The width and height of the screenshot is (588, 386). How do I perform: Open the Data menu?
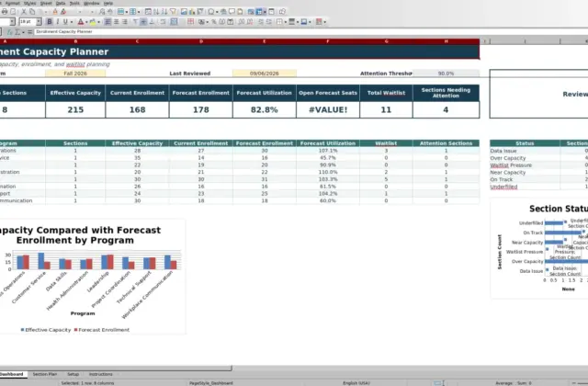[x=61, y=3]
